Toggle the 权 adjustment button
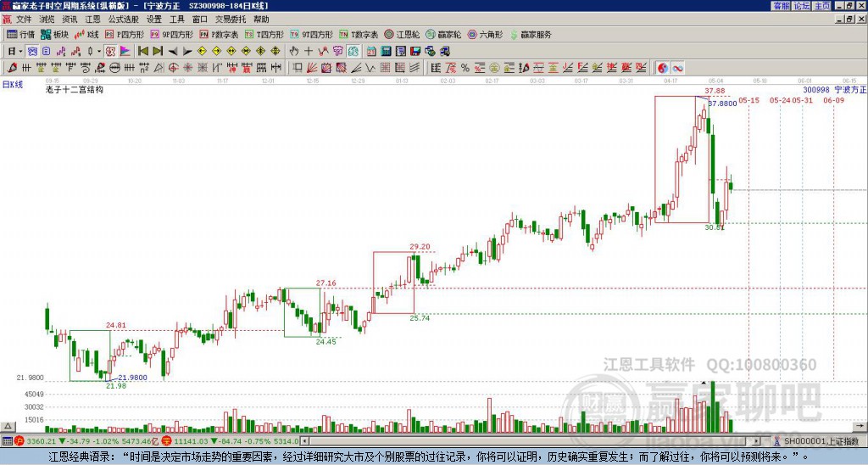 110,52
